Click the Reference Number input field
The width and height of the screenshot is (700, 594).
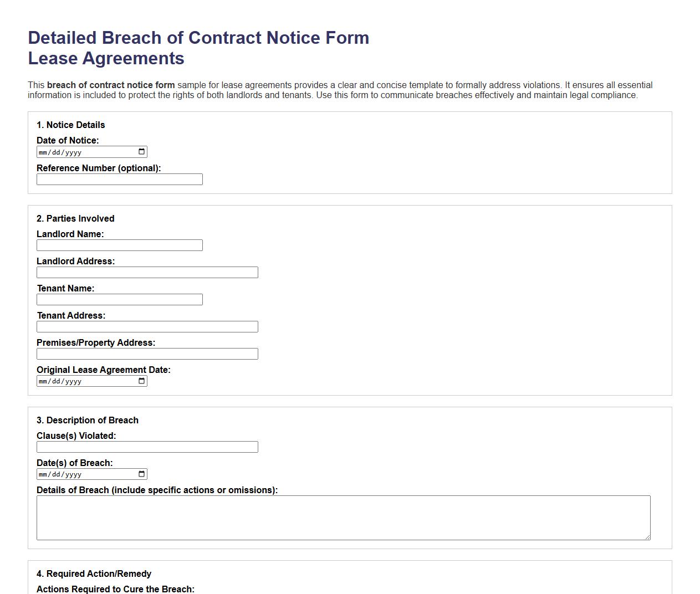pos(119,179)
